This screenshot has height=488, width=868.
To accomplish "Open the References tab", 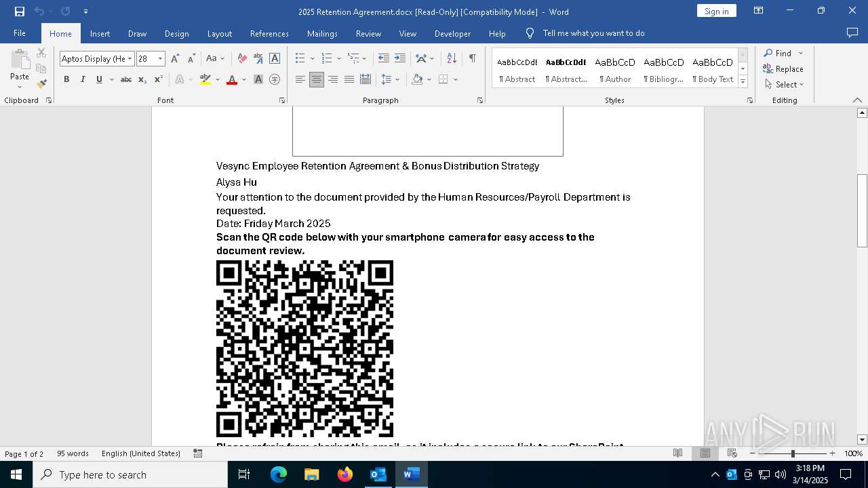I will click(269, 33).
